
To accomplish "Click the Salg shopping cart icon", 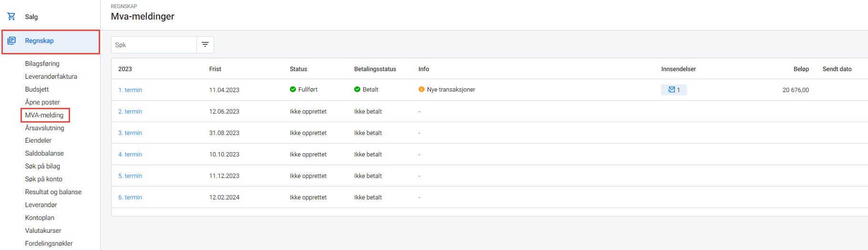I will click(x=11, y=17).
